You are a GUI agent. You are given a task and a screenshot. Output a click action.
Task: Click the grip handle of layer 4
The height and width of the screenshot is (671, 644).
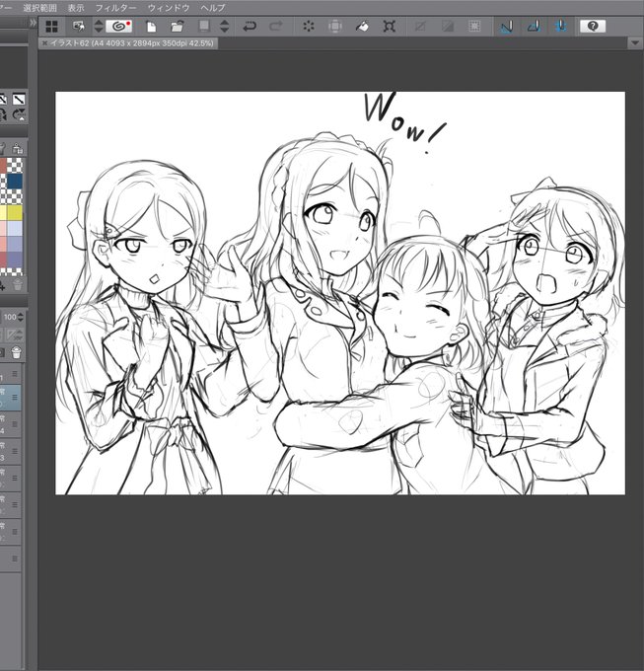click(15, 424)
